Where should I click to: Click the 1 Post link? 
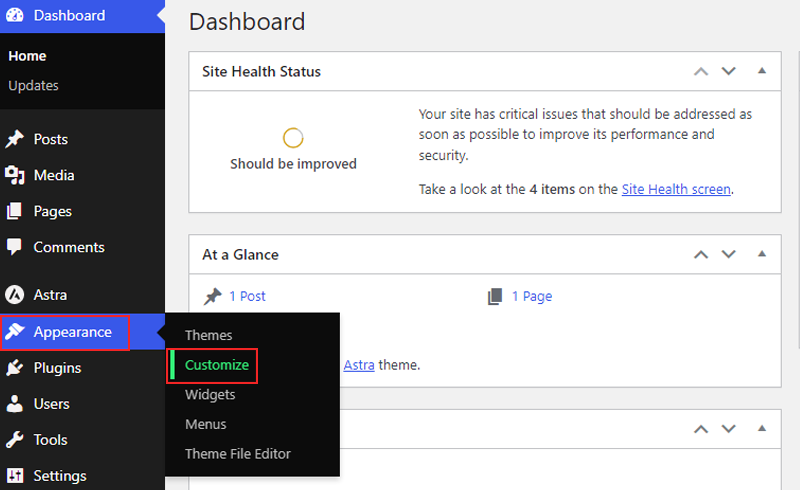click(247, 296)
